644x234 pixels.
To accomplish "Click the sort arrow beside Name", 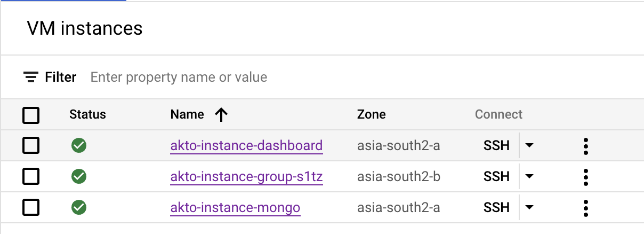I will point(221,114).
